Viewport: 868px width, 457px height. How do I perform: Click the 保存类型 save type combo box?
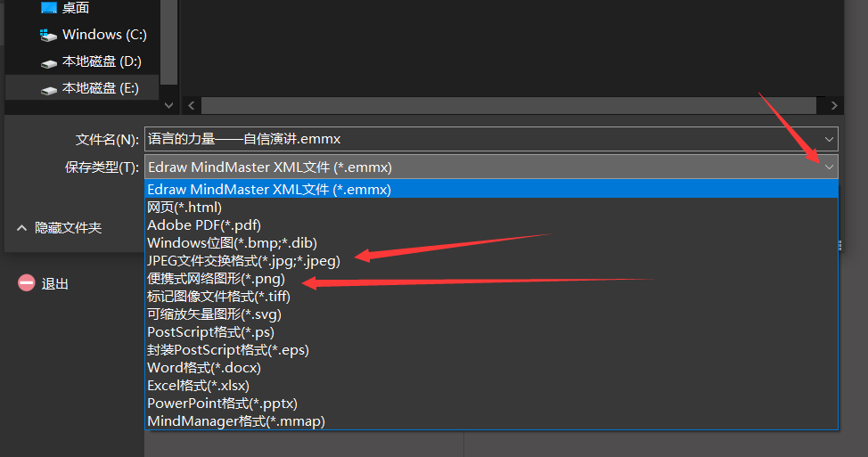tap(491, 167)
